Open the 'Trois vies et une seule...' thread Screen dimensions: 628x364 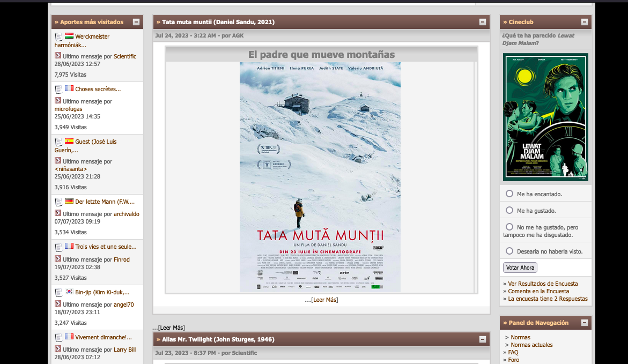(x=106, y=247)
